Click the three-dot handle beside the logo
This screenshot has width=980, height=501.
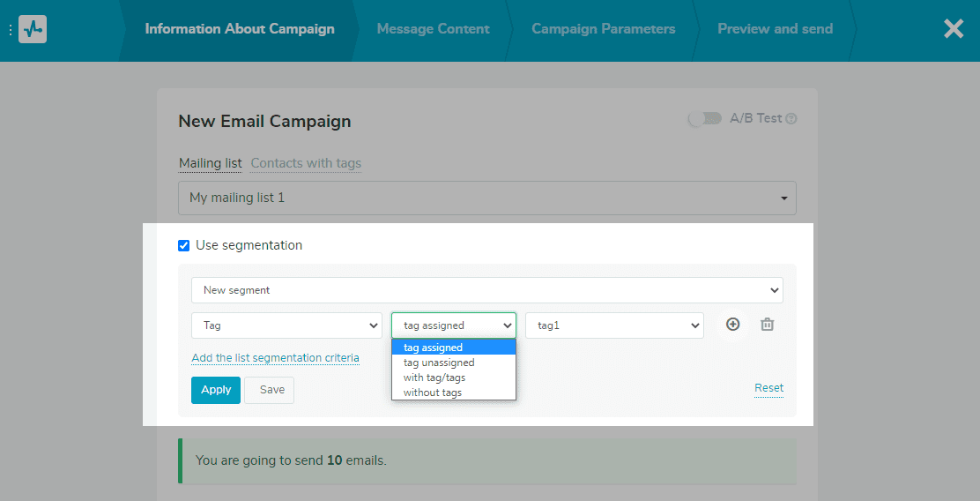point(10,29)
